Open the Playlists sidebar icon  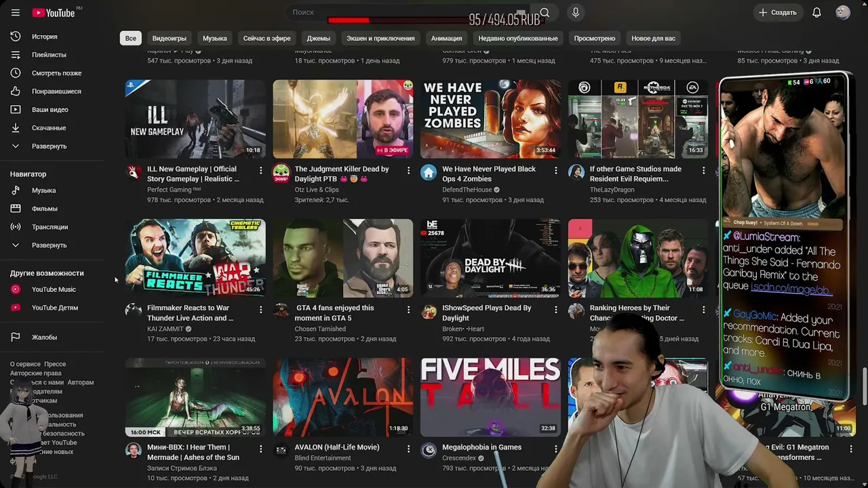16,55
